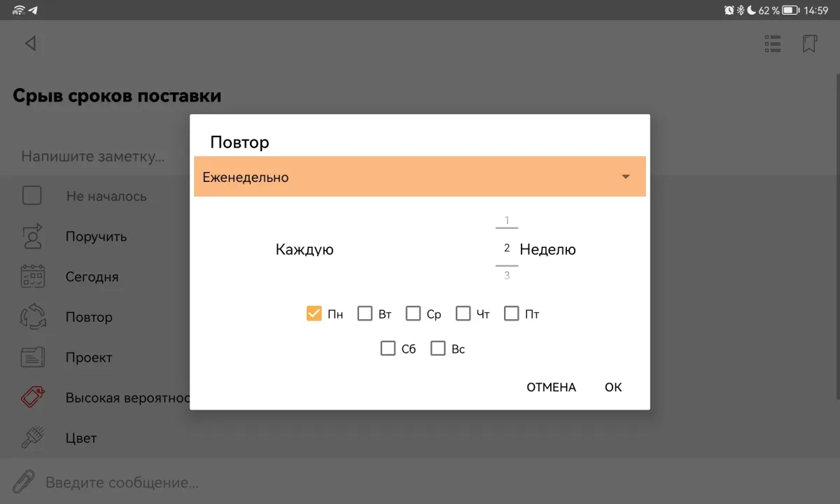Tap the project folder icon

click(32, 357)
